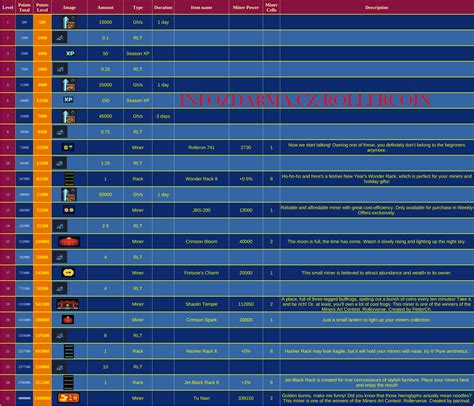The image size is (474, 406).
Task: Select the "Wonder Rack 8" item name cell
Action: click(201, 179)
